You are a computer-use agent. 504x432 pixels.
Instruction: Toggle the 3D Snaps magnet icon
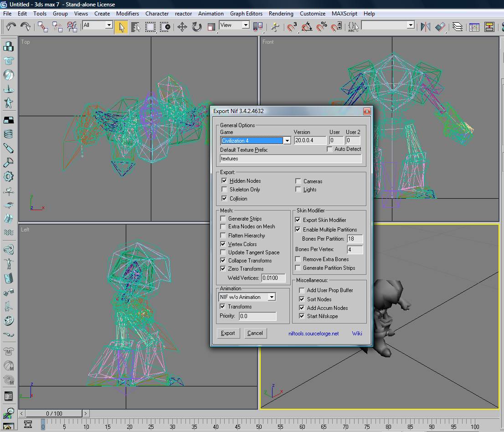coord(292,27)
